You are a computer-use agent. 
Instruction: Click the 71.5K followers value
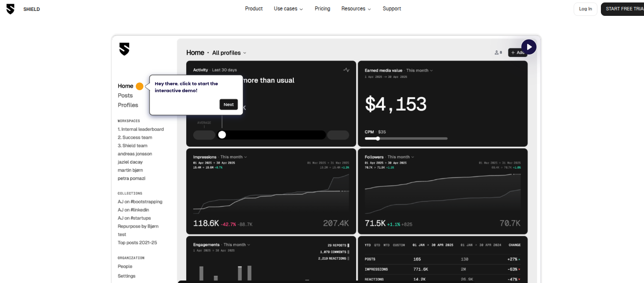pos(375,224)
